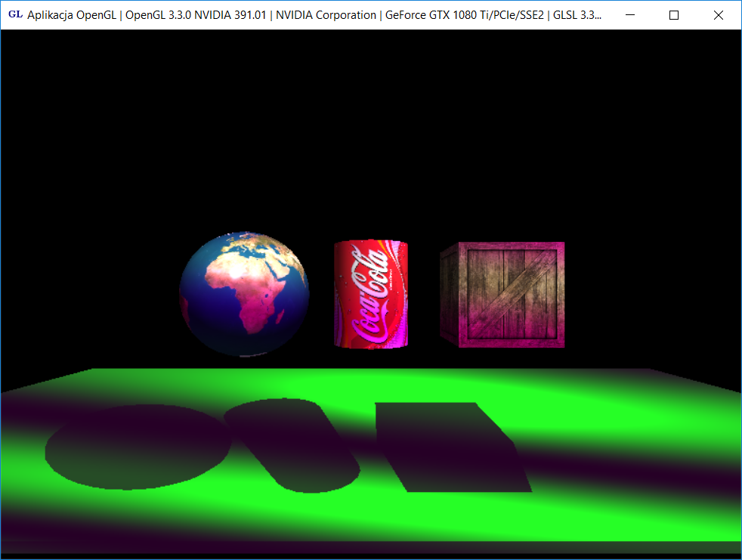Maximize the Aplikacja OpenGL window
Screen dimensions: 742x560
click(x=674, y=15)
